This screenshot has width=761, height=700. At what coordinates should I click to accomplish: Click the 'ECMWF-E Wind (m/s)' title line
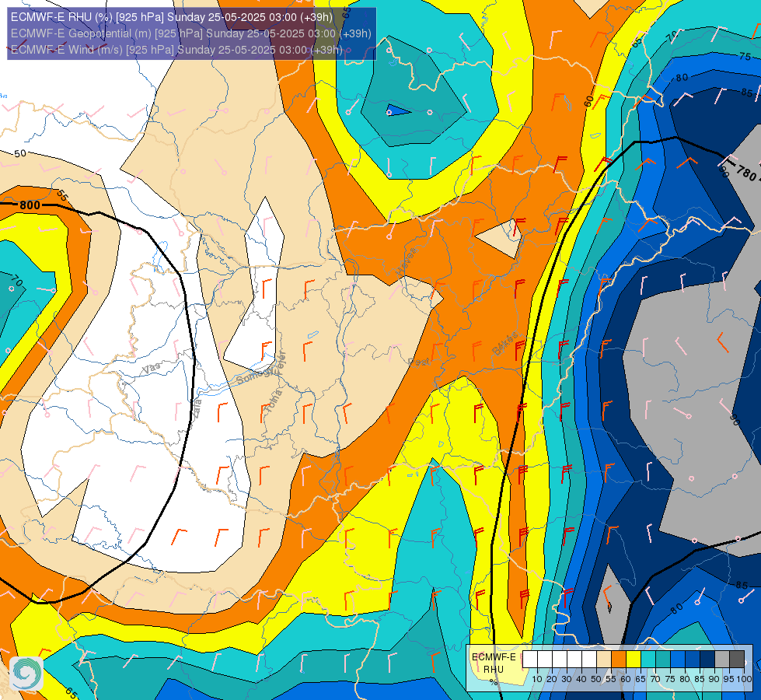click(x=176, y=50)
